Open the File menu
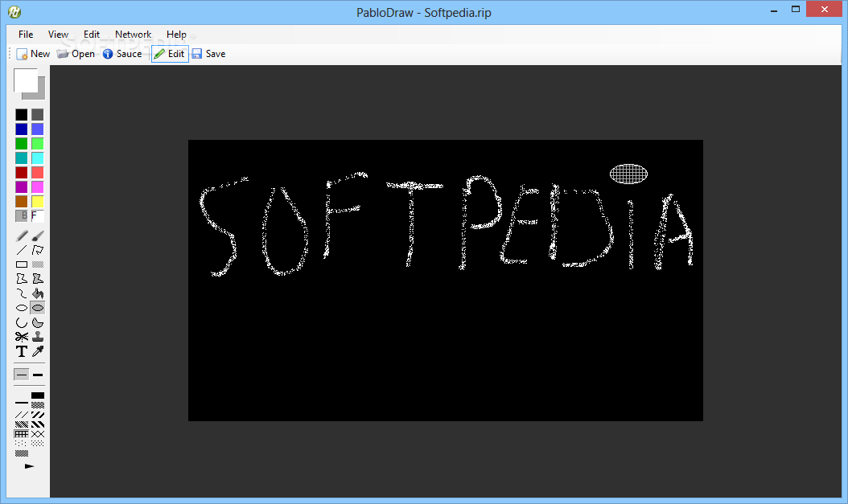The height and width of the screenshot is (504, 848). point(26,34)
